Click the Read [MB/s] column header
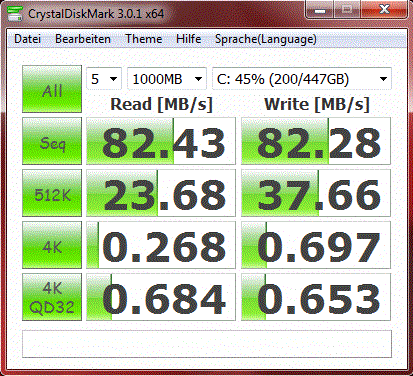This screenshot has width=413, height=376. point(161,104)
